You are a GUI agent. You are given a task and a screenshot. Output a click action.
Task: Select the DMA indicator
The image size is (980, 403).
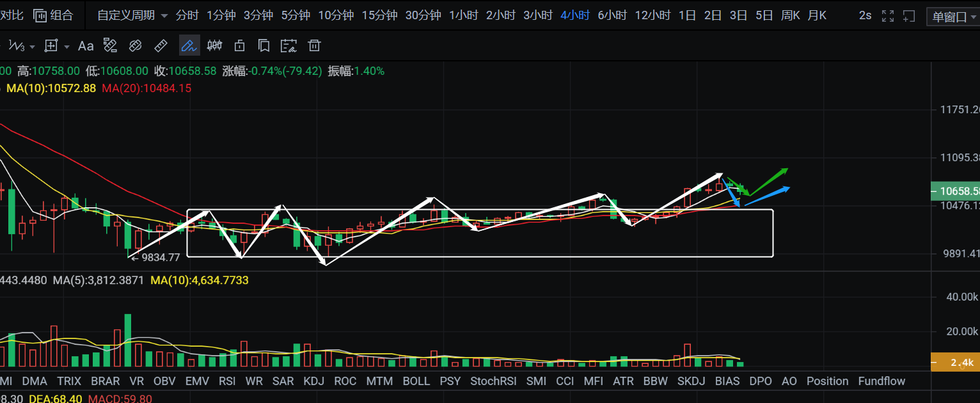click(x=35, y=381)
